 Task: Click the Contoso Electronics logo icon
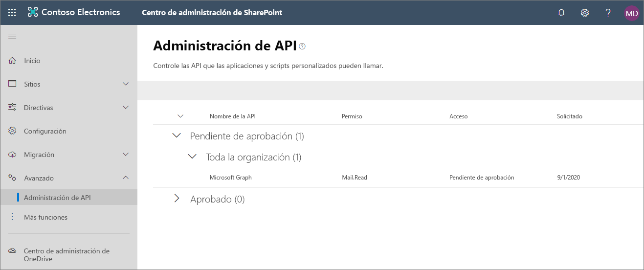[33, 13]
